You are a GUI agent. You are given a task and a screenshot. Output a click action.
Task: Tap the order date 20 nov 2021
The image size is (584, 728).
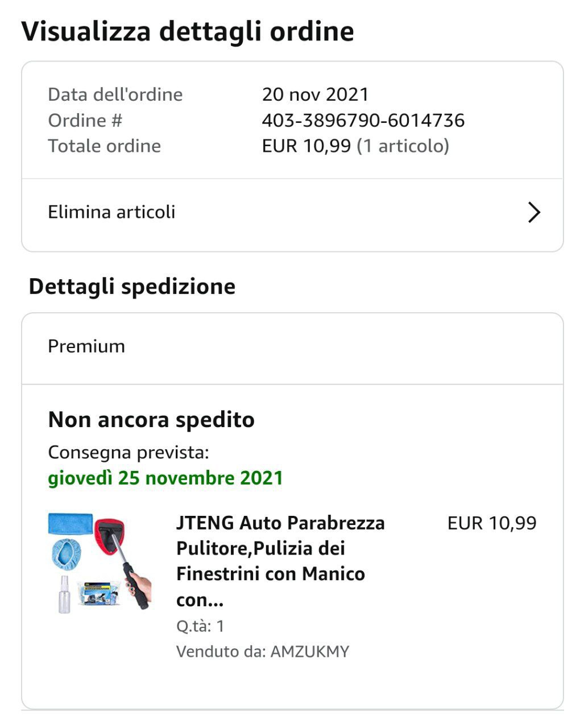pyautogui.click(x=315, y=94)
